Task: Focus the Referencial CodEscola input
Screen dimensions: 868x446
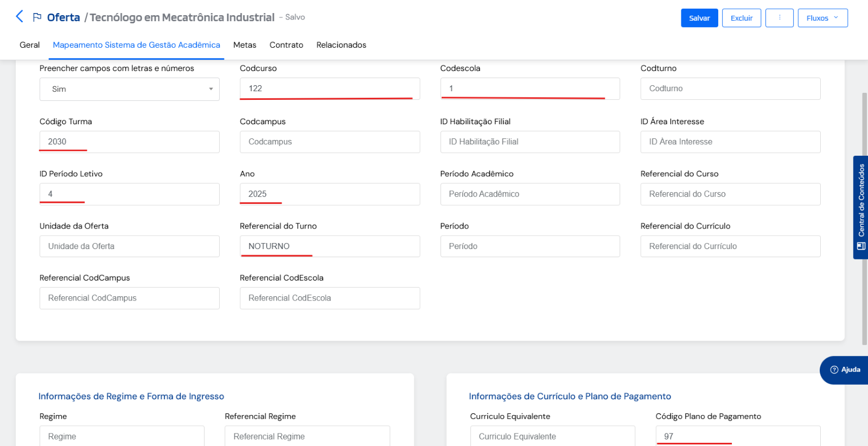Action: pos(330,298)
